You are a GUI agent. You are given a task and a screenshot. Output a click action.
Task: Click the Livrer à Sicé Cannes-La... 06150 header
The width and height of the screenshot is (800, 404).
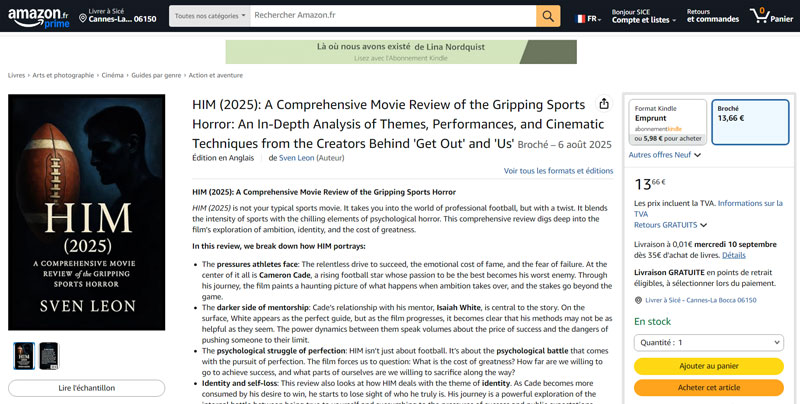tap(118, 16)
